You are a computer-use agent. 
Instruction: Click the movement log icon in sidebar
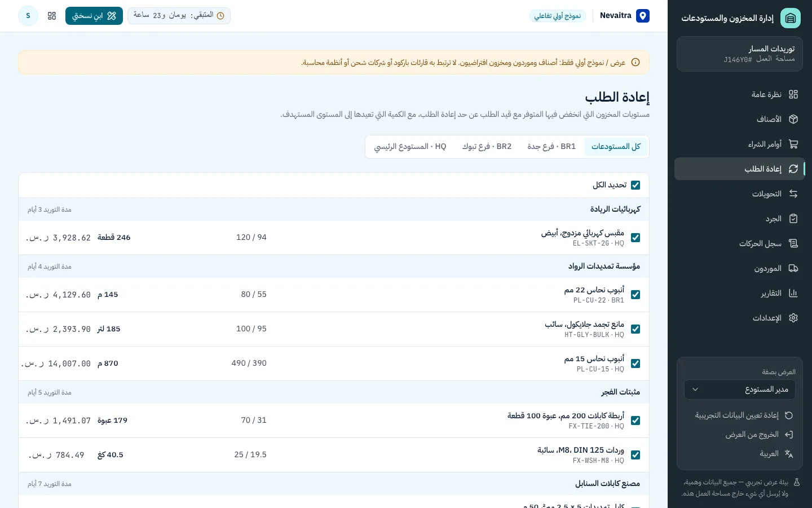click(793, 243)
